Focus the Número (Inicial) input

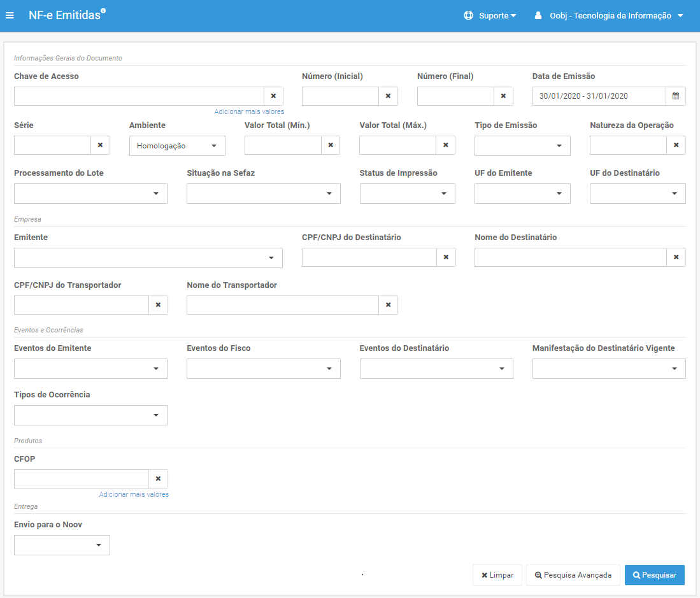(341, 96)
